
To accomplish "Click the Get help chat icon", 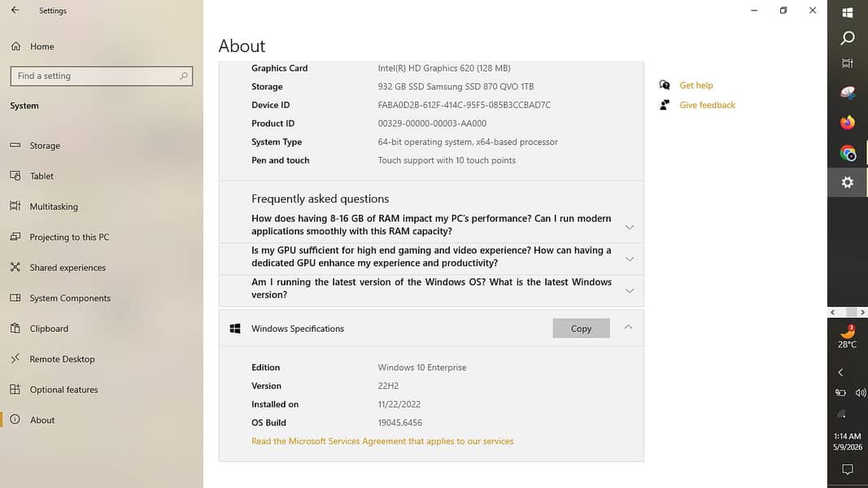I will click(665, 85).
